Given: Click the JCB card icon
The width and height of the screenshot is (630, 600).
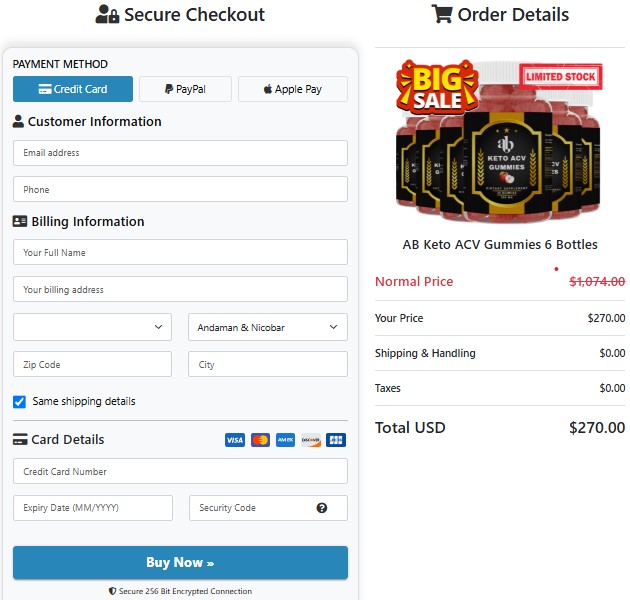Looking at the screenshot, I should pos(336,440).
